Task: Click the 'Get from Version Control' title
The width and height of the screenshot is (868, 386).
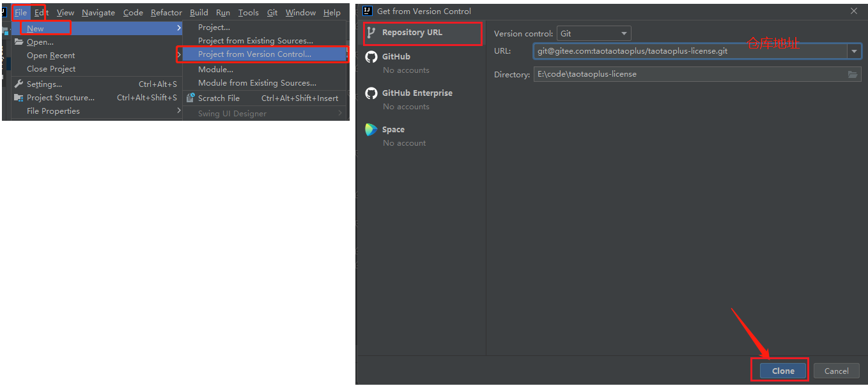Action: [x=424, y=11]
